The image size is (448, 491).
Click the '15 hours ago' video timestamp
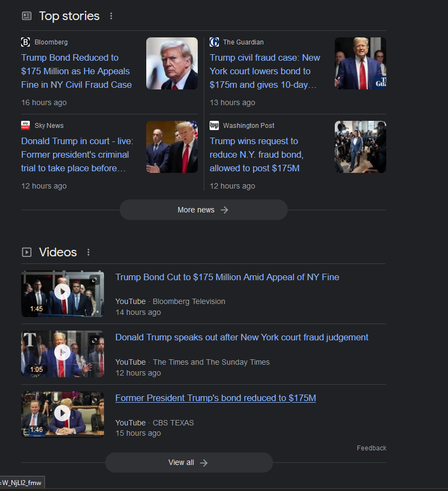click(x=138, y=434)
